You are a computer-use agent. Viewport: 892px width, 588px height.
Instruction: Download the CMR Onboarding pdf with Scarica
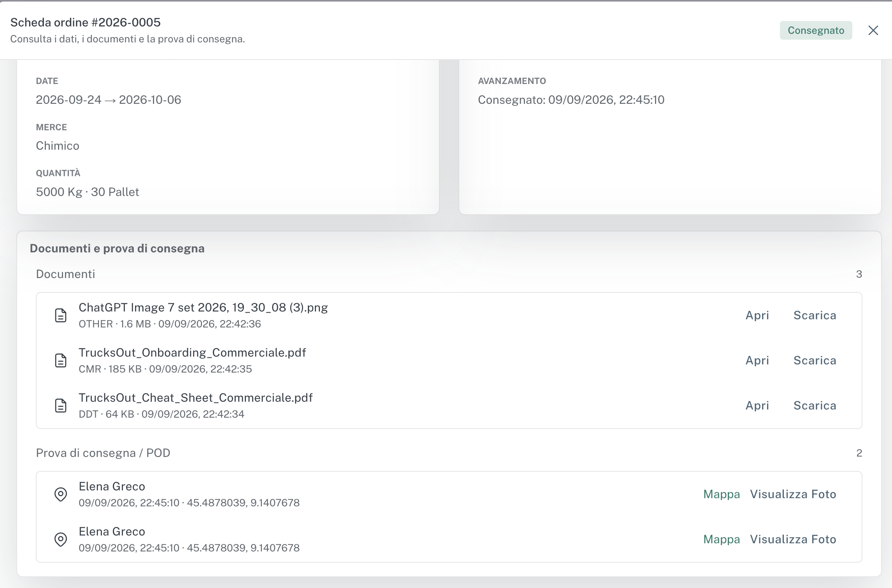click(x=815, y=360)
